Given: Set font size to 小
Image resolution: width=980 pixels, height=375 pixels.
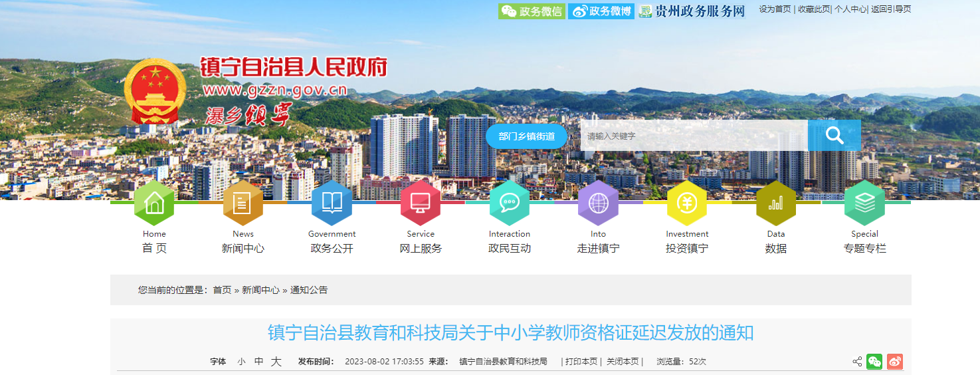Looking at the screenshot, I should coord(241,362).
